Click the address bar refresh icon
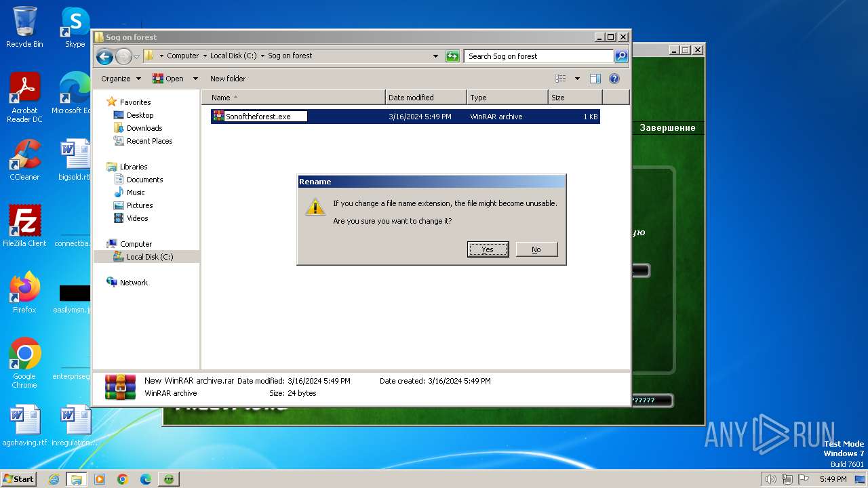Viewport: 868px width, 488px height. [452, 56]
